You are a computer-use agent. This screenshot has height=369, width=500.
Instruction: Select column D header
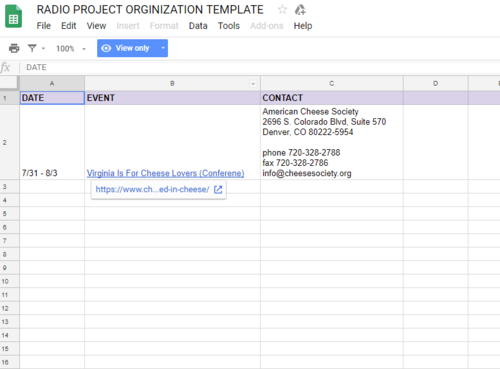pos(435,83)
